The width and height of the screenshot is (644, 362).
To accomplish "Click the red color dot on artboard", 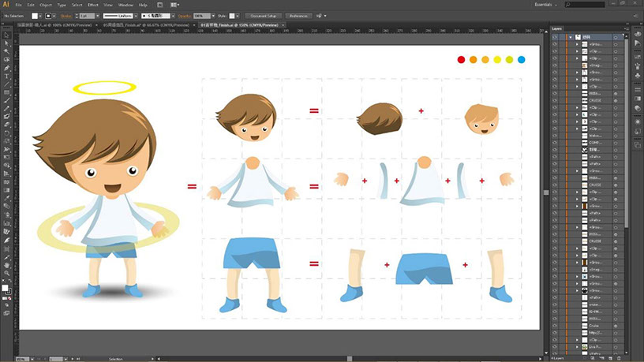I will (461, 59).
